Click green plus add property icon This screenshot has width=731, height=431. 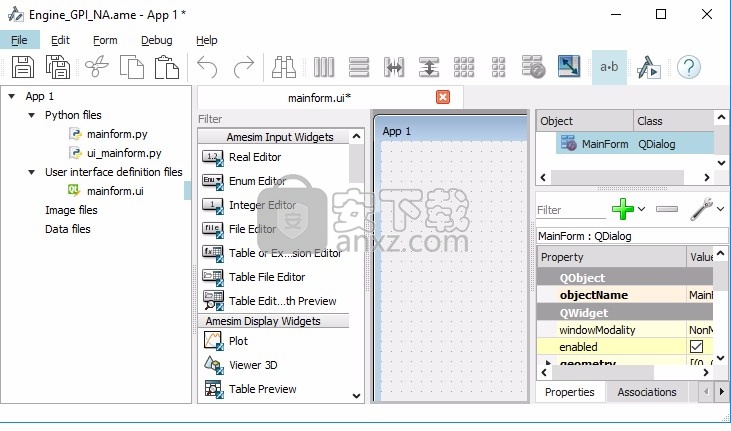click(x=623, y=210)
